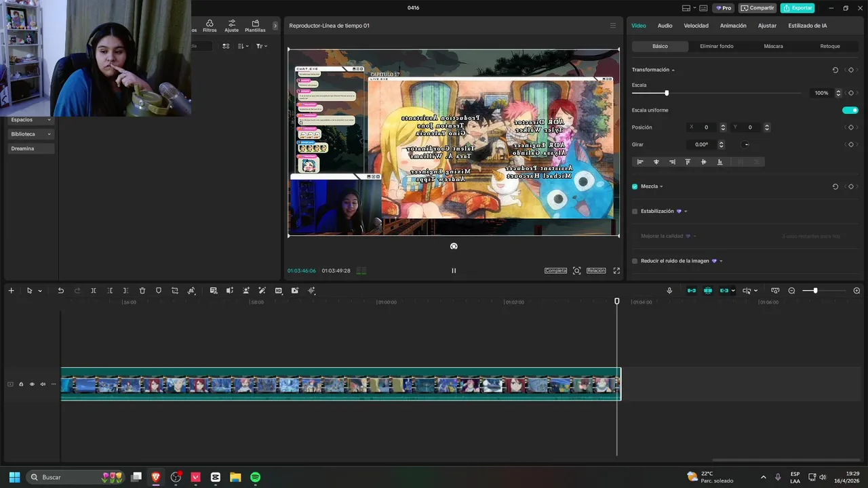Switch to the Velocidad tab
868x488 pixels.
(696, 26)
